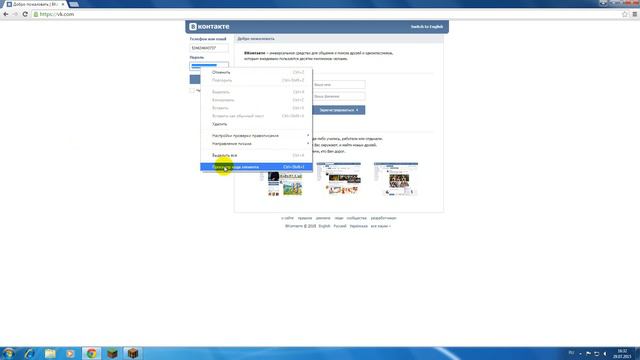This screenshot has width=640, height=360.
Task: Expand spell-check settings submenu in context menu
Action: pyautogui.click(x=256, y=136)
